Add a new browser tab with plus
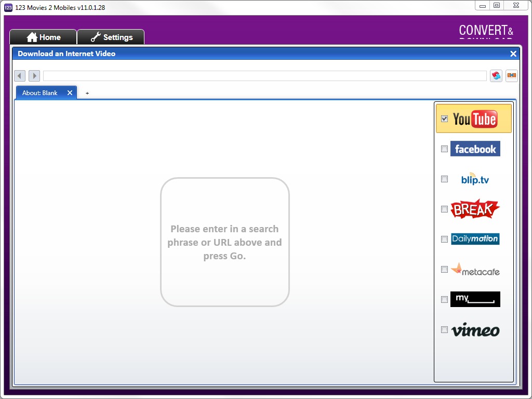Screen dimensions: 532x399 click(87, 93)
